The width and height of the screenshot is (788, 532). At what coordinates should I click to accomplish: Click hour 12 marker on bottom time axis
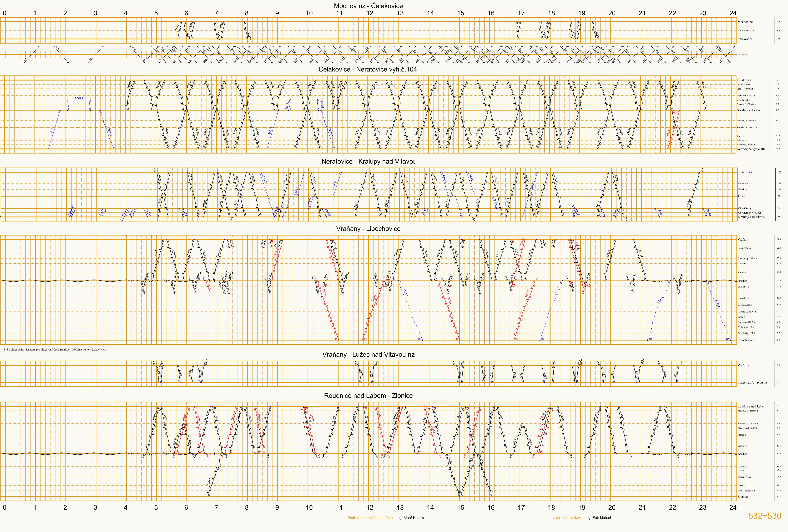(x=370, y=508)
